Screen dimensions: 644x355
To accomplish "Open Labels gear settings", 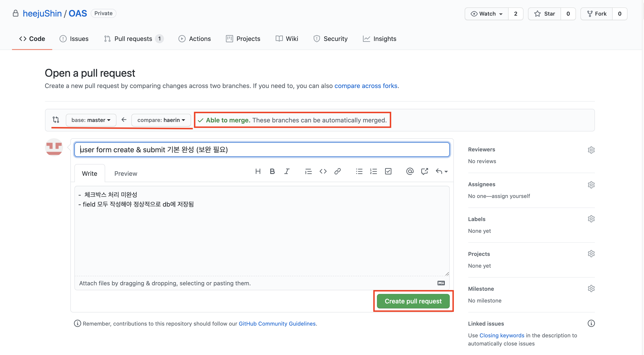I will (591, 219).
